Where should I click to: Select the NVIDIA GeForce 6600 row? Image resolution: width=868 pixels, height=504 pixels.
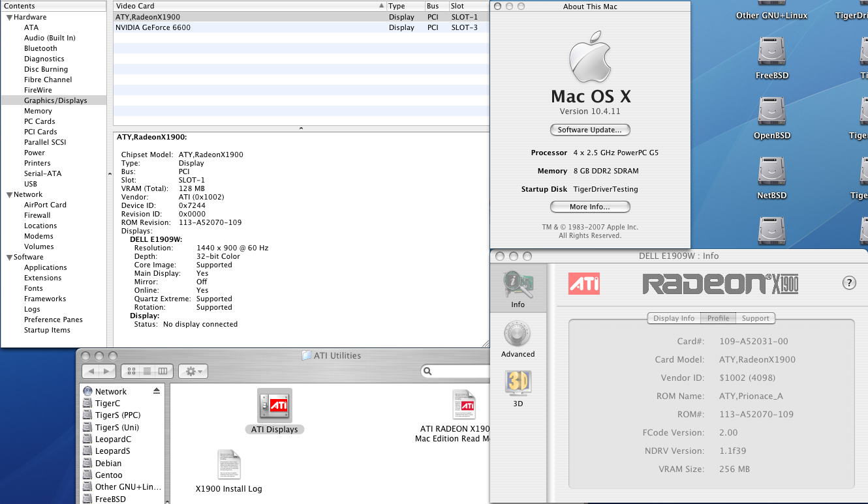pos(301,27)
